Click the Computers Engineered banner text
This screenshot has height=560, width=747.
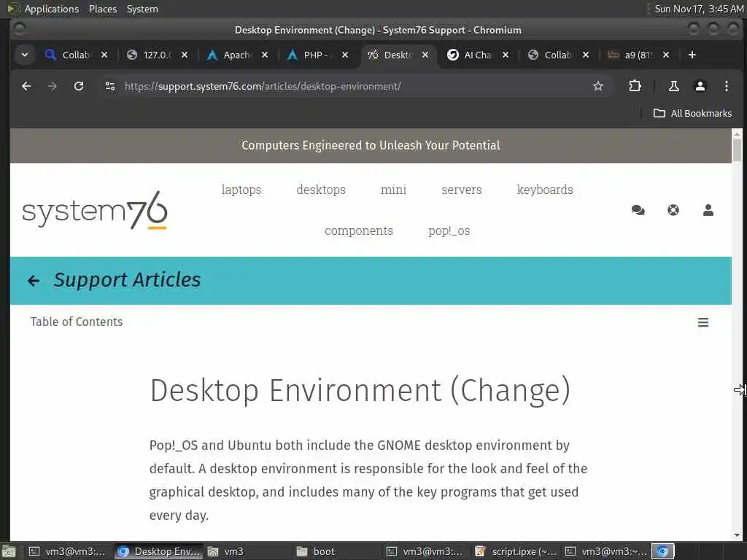point(371,145)
